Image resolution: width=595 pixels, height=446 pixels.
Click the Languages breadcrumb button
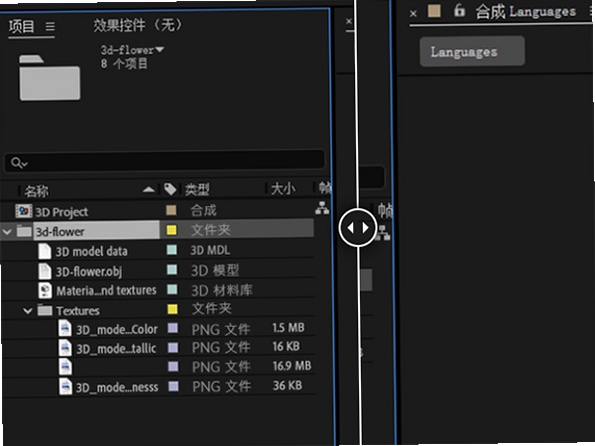click(x=472, y=52)
